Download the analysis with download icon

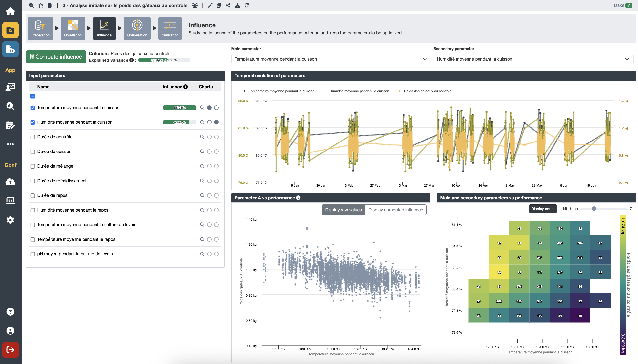[x=237, y=5]
